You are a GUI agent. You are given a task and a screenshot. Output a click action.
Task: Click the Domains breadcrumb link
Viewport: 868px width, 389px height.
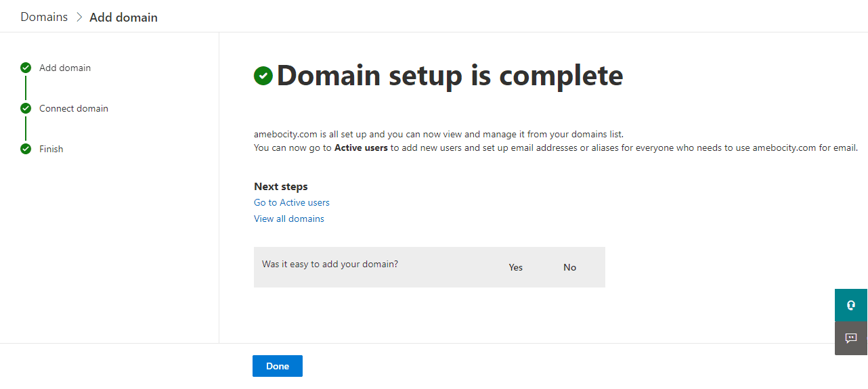44,17
